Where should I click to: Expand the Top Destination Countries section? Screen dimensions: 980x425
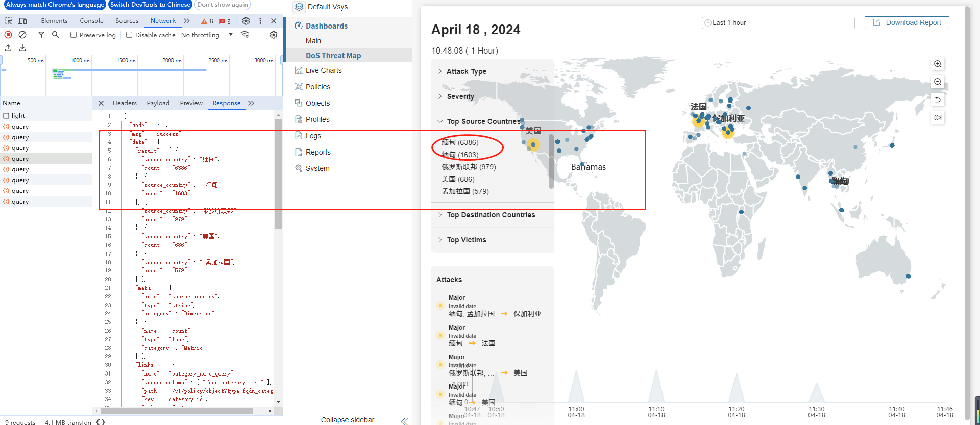coord(491,215)
